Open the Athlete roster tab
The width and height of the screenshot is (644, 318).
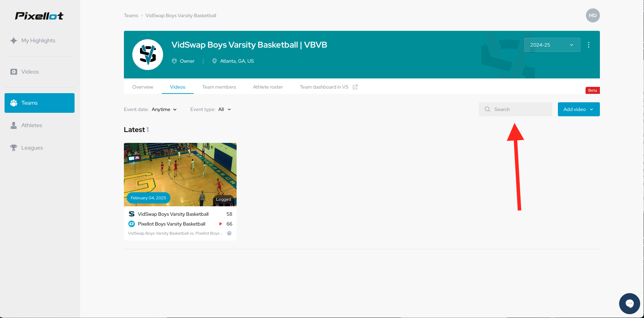point(268,87)
